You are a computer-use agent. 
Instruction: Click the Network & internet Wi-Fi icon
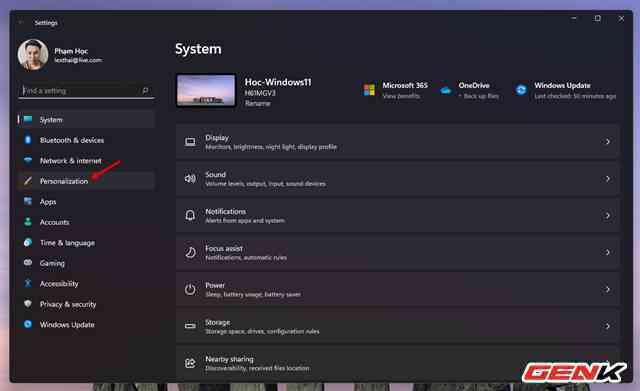[x=28, y=160]
